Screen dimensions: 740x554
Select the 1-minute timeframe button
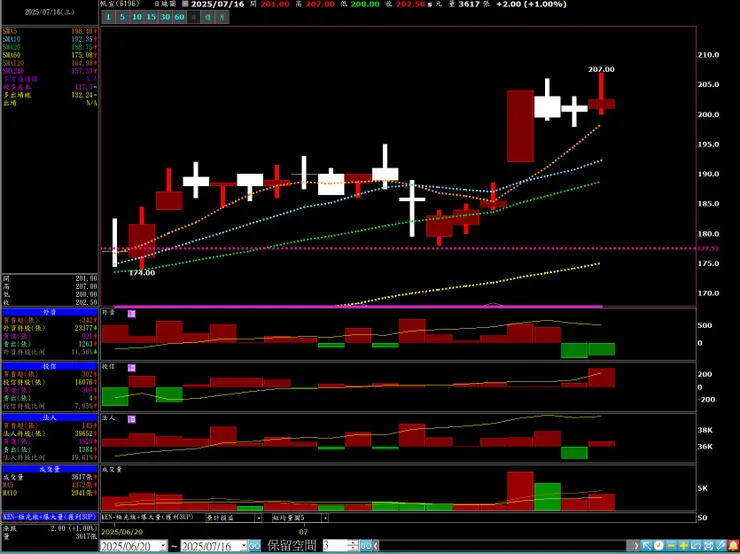point(108,17)
